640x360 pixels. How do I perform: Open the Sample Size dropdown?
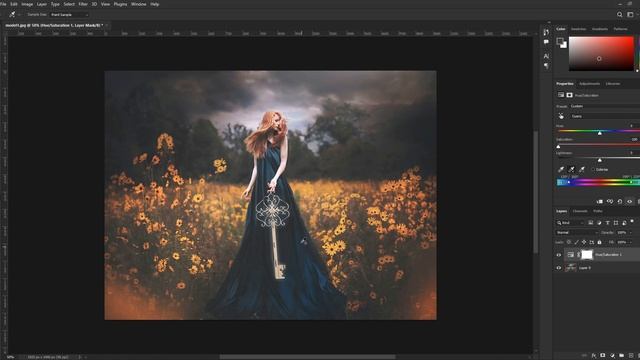coord(69,15)
